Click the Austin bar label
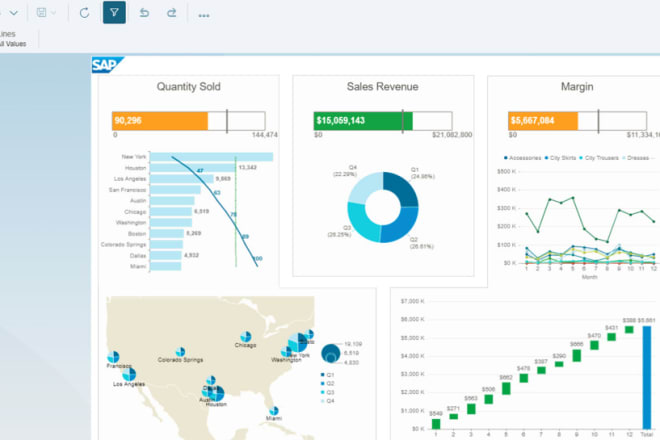The width and height of the screenshot is (660, 440). click(138, 201)
